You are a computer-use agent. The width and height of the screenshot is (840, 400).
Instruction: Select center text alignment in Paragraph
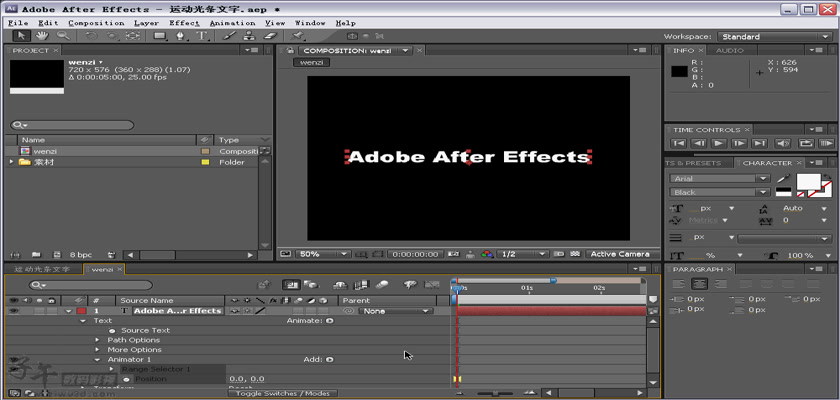pyautogui.click(x=700, y=284)
